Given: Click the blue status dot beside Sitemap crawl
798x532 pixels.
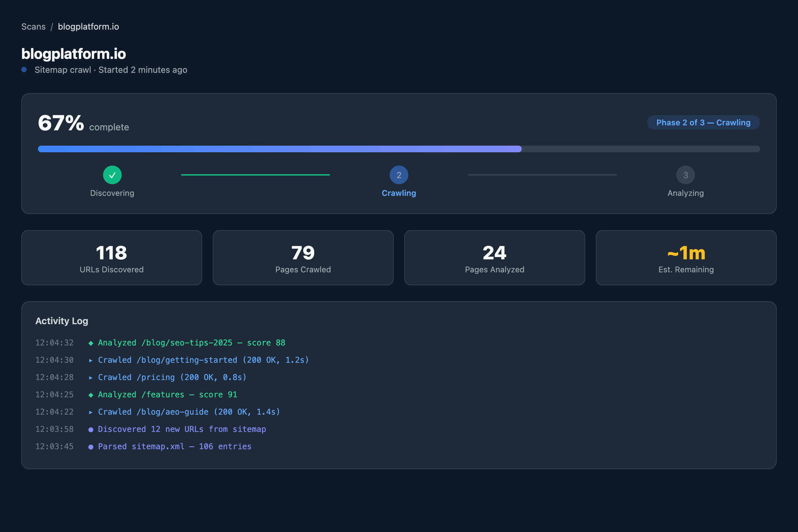Looking at the screenshot, I should [x=24, y=69].
